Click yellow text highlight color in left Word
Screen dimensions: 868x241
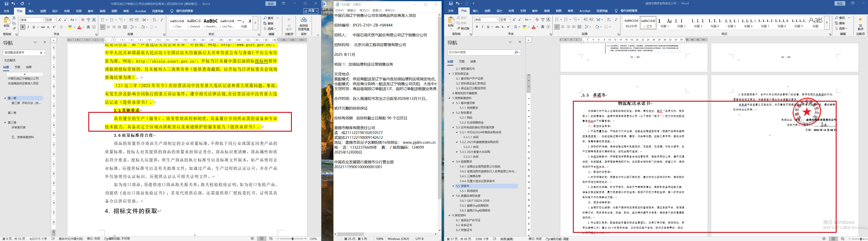[x=70, y=27]
